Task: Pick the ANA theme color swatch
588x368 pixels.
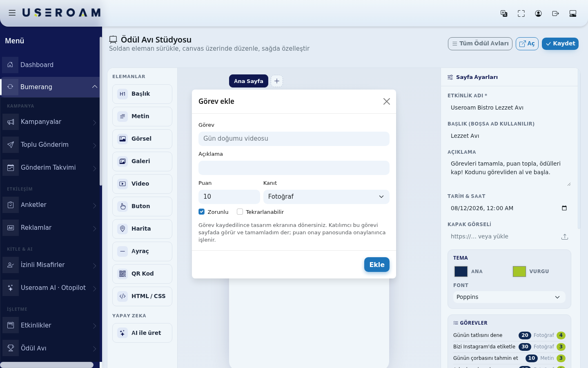Action: click(x=461, y=272)
